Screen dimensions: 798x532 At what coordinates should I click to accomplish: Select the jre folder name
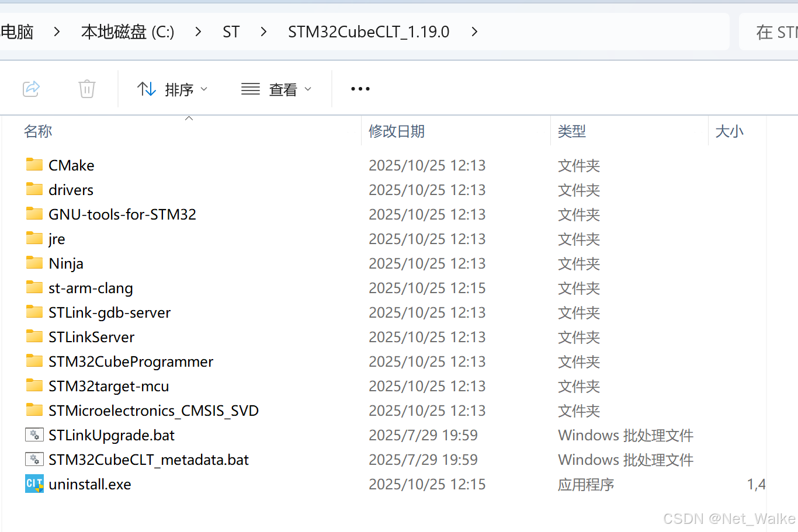(x=57, y=239)
